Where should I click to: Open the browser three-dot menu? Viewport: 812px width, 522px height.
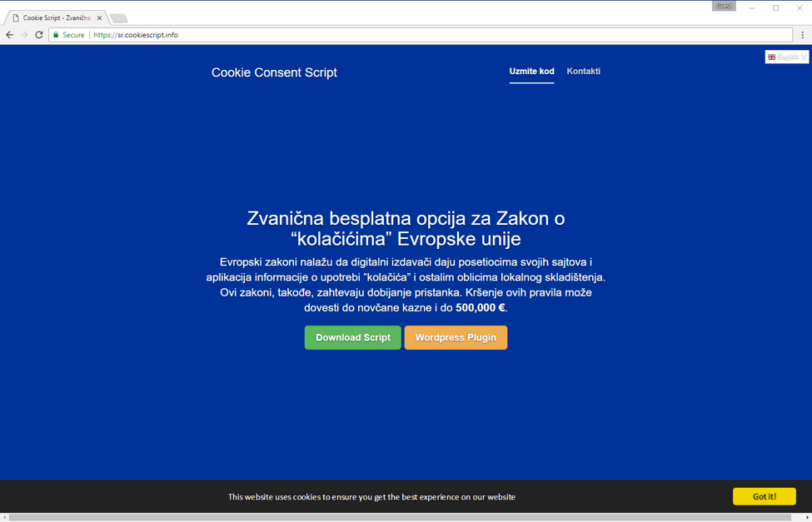tap(803, 35)
